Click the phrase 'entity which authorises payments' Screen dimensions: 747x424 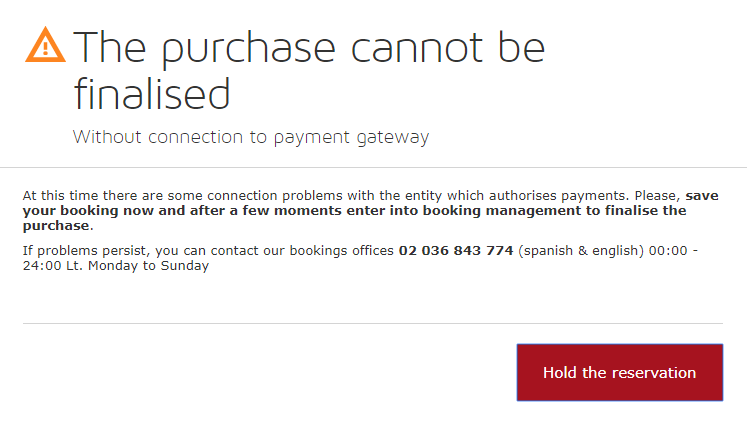point(515,196)
